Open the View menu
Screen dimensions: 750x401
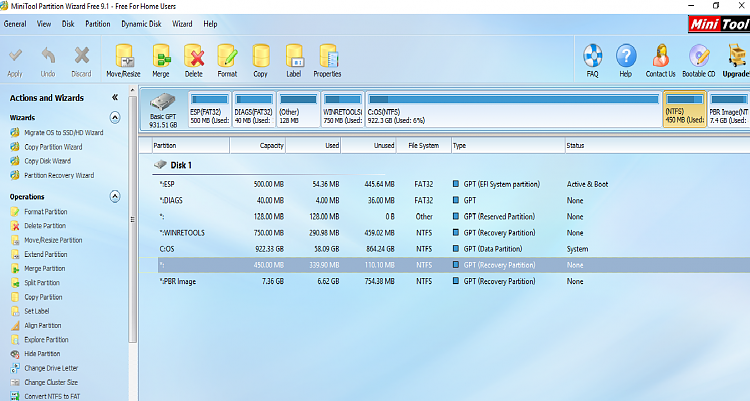(x=44, y=24)
